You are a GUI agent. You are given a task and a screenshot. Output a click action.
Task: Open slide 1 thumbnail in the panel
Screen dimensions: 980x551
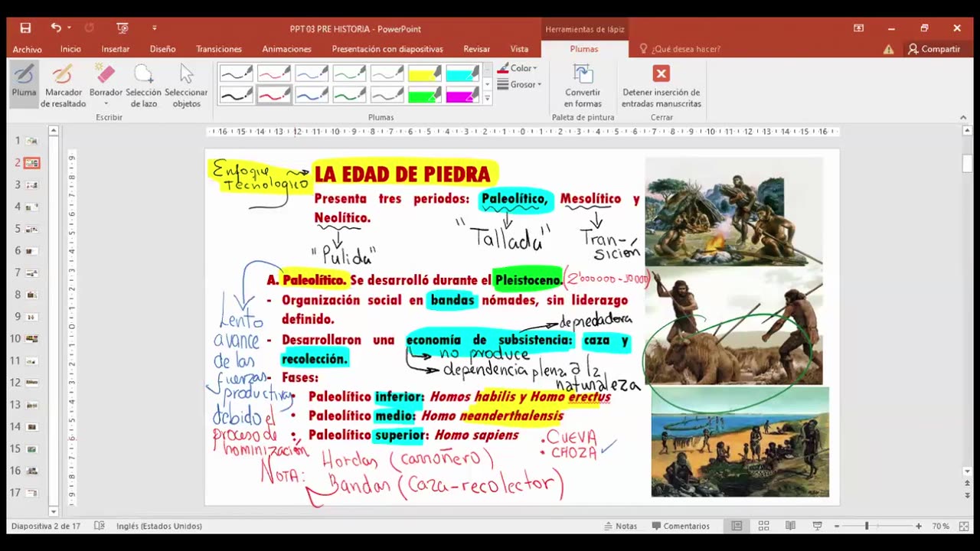pyautogui.click(x=31, y=141)
